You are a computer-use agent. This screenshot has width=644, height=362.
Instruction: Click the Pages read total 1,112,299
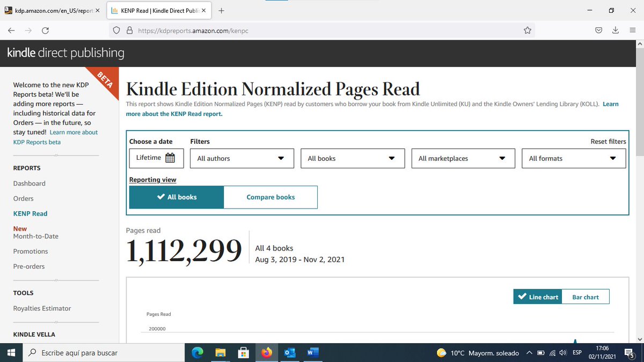184,251
